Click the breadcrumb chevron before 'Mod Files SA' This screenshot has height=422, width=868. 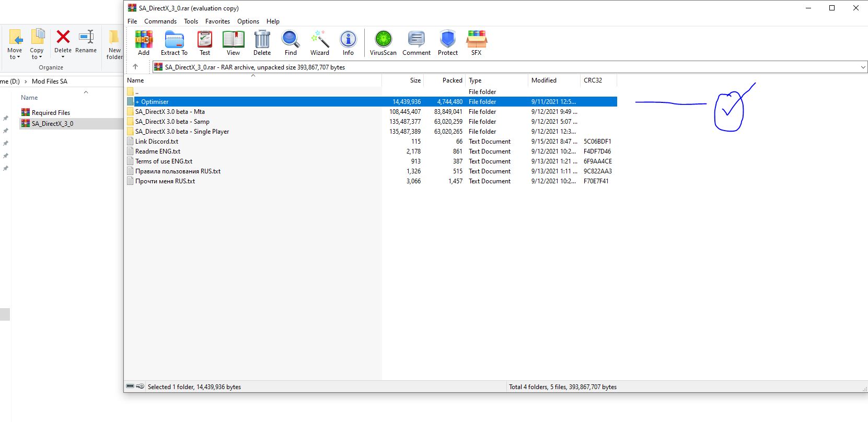tap(26, 81)
